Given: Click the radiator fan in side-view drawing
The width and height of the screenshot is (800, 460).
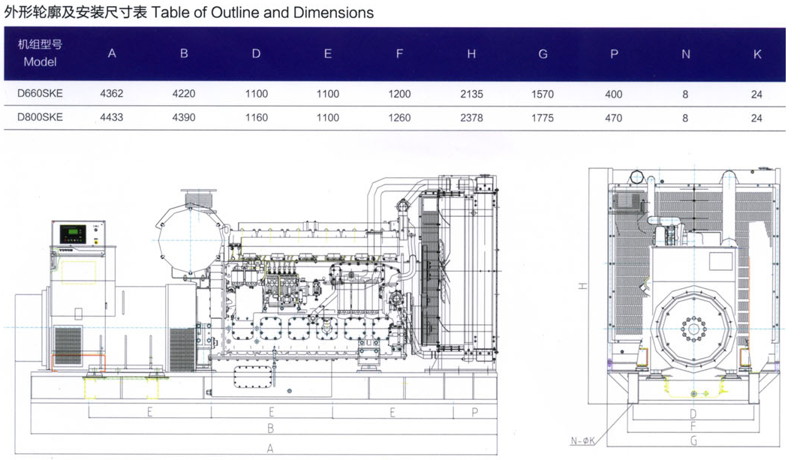Looking at the screenshot, I should 434,275.
